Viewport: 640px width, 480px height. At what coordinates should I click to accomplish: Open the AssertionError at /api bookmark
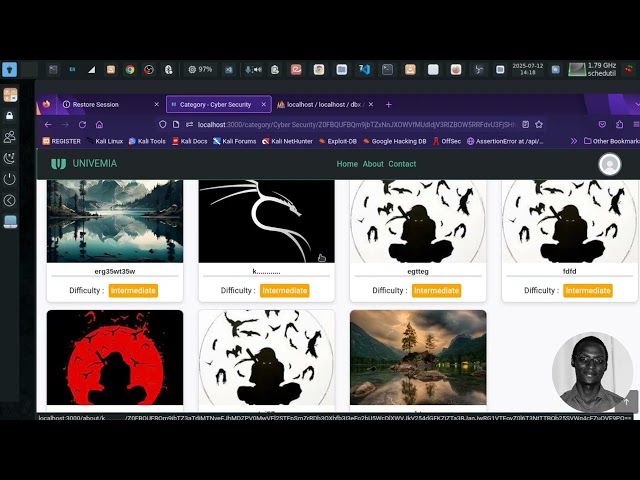click(505, 141)
